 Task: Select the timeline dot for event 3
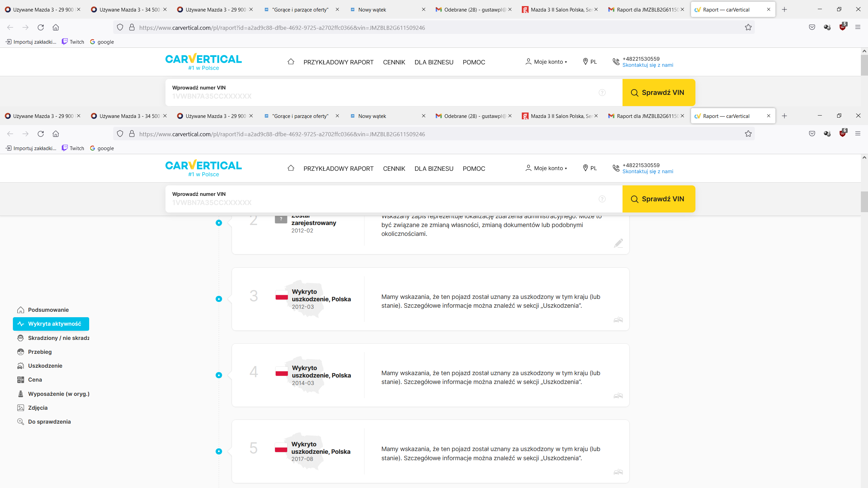tap(219, 299)
